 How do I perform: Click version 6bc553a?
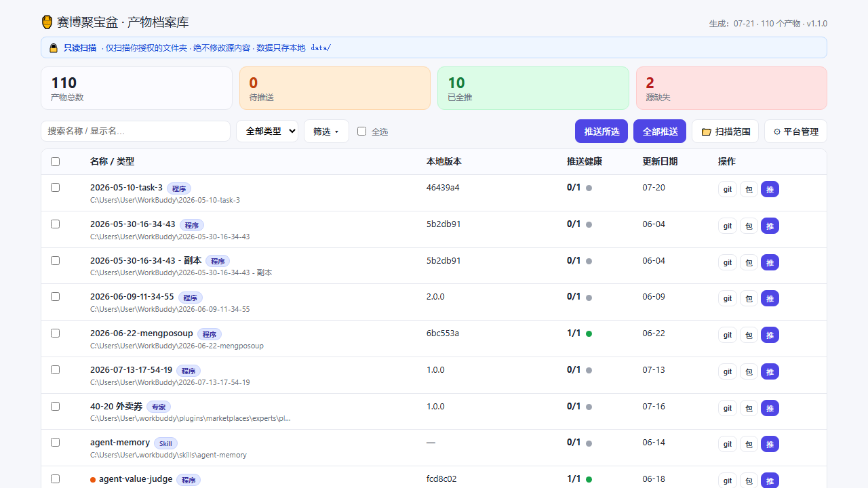coord(443,333)
